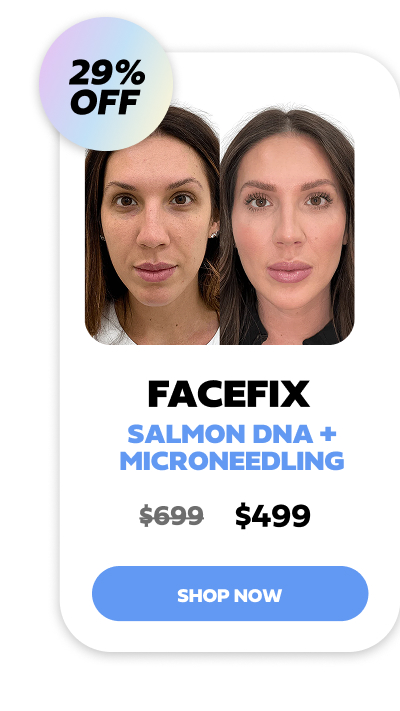Click the earring in the before photo

[214, 234]
